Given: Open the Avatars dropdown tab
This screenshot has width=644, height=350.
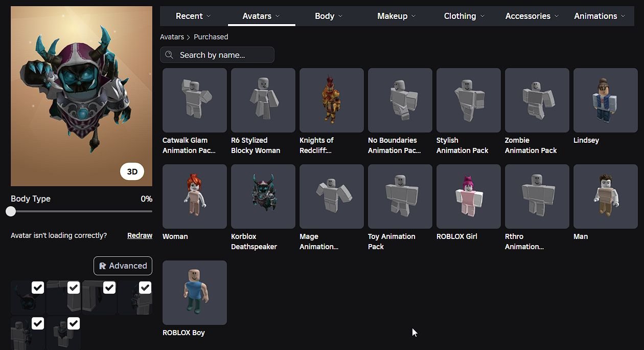Looking at the screenshot, I should tap(261, 16).
